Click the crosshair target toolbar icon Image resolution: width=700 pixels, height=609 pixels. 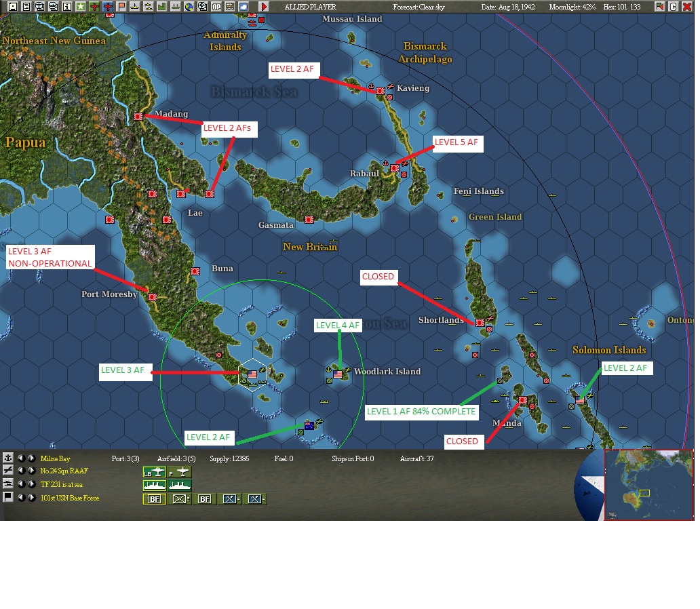tap(203, 6)
